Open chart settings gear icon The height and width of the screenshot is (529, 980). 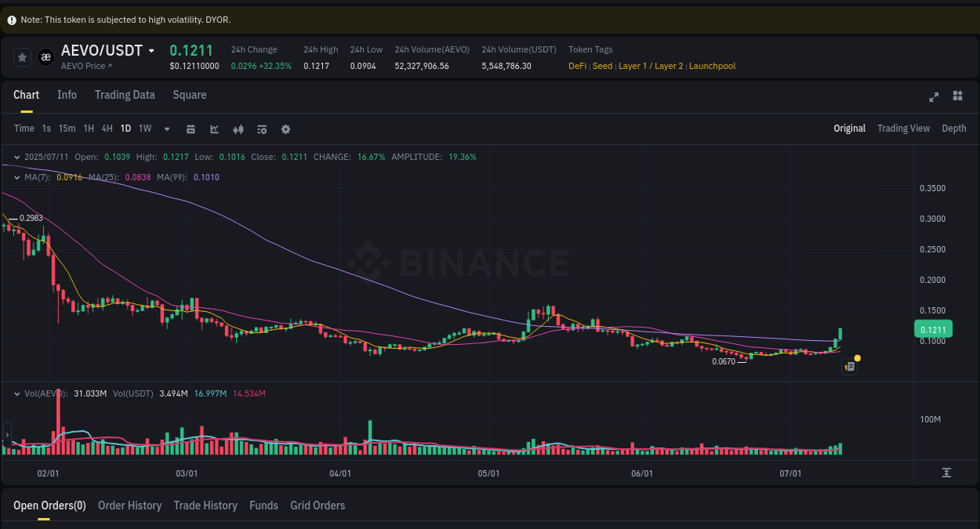coord(285,128)
